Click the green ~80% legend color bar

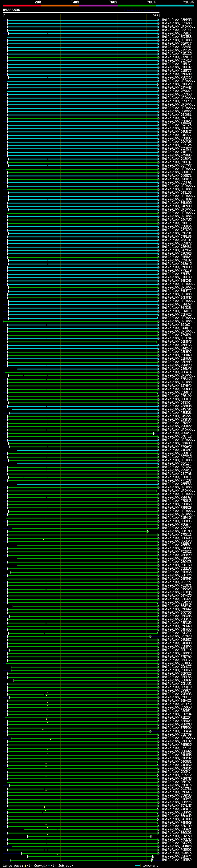point(137,6)
